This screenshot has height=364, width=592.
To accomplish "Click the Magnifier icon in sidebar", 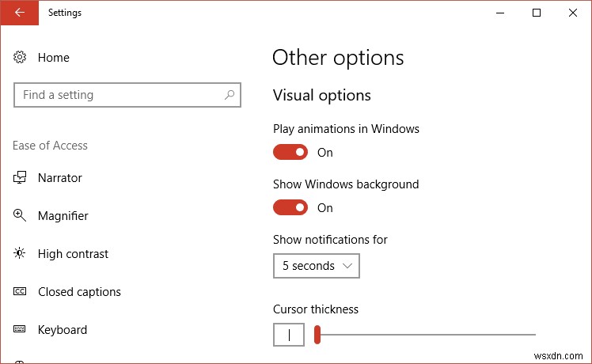I will pos(21,216).
